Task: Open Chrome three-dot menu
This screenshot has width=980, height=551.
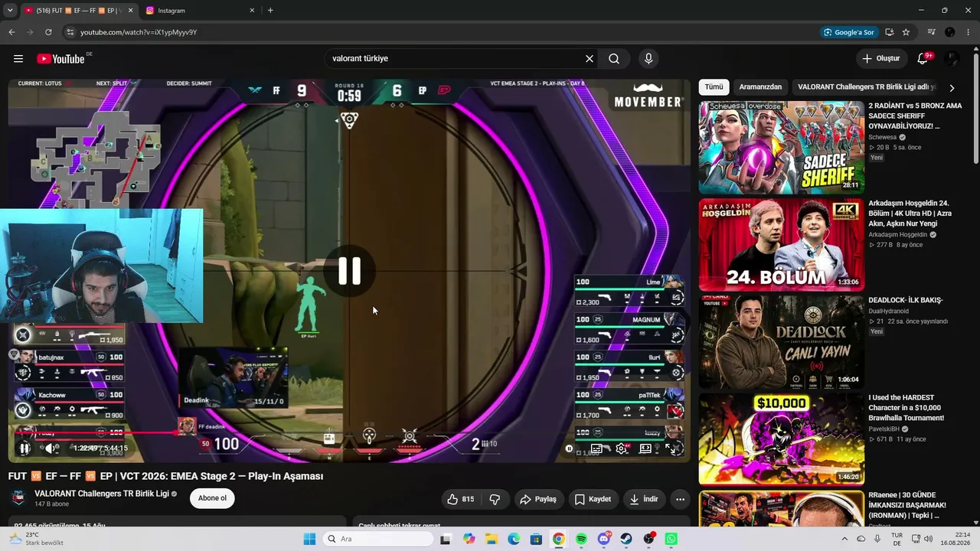Action: click(969, 32)
